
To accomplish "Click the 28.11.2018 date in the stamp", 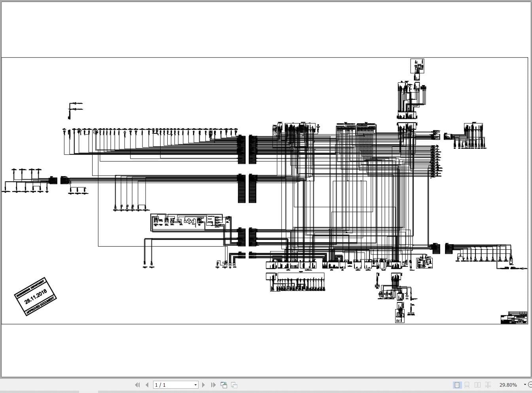I will click(x=36, y=296).
